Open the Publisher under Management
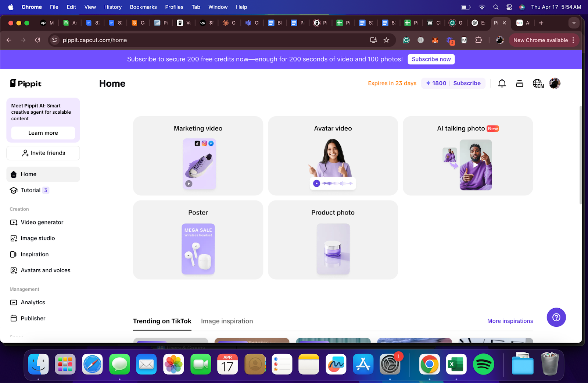 tap(33, 318)
